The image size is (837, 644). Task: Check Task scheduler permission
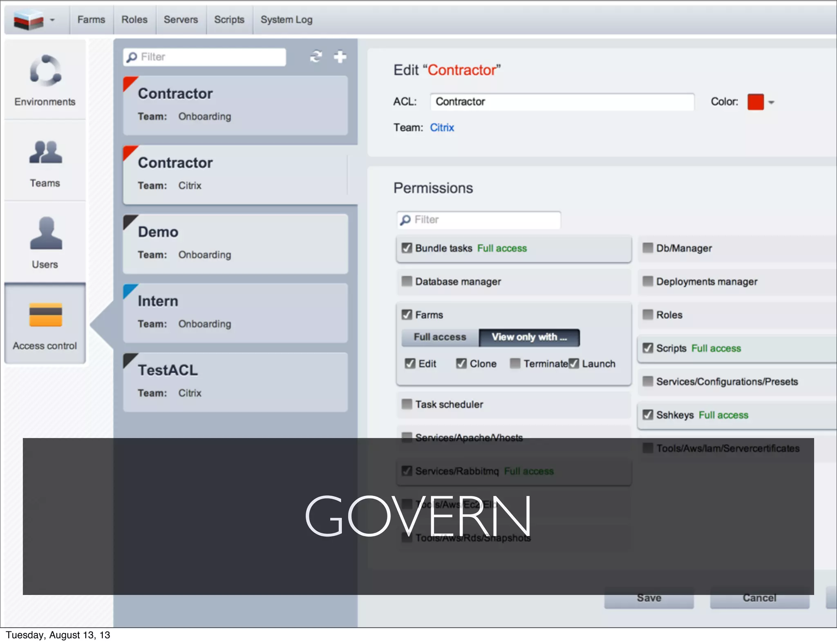[407, 404]
